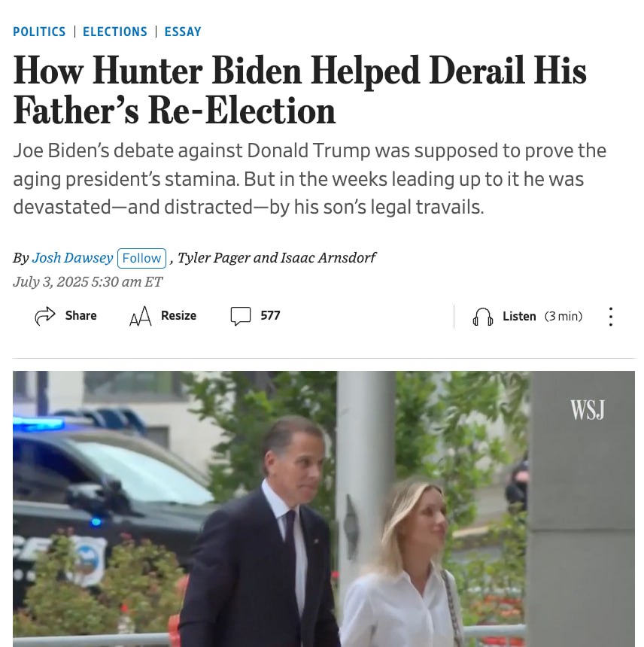The image size is (644, 647).
Task: Click Listen article audio label
Action: [x=519, y=317]
